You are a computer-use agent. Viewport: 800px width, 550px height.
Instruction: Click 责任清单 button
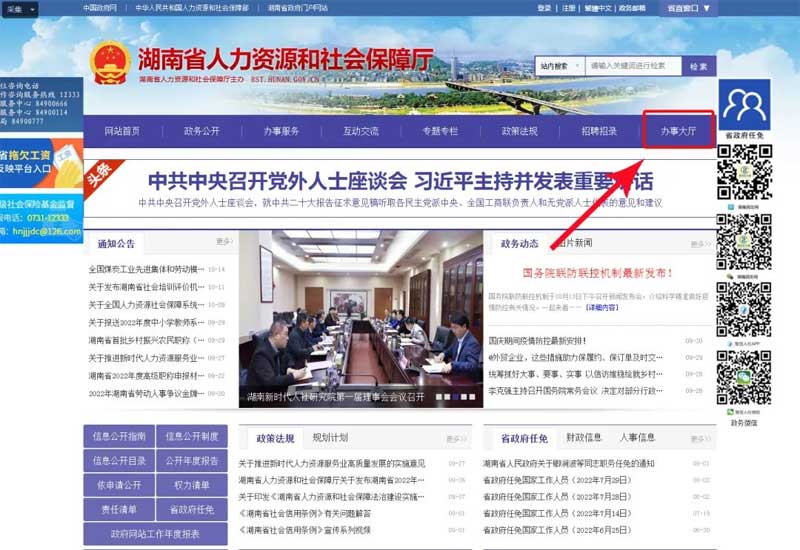(x=119, y=510)
